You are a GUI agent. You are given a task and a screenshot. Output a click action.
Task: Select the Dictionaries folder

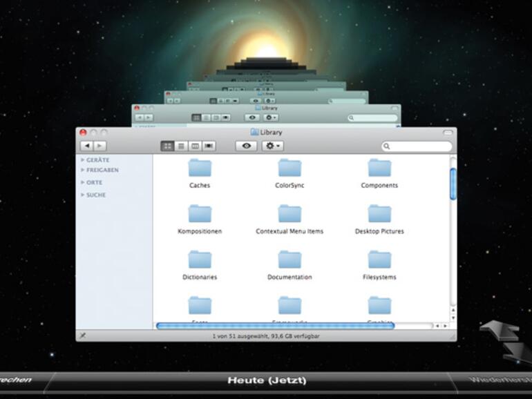[200, 260]
